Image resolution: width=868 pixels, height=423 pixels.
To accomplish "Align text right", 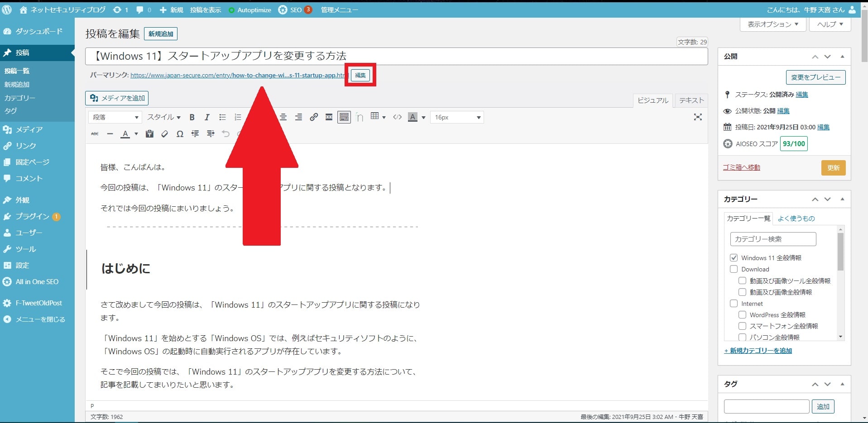I will [x=298, y=117].
